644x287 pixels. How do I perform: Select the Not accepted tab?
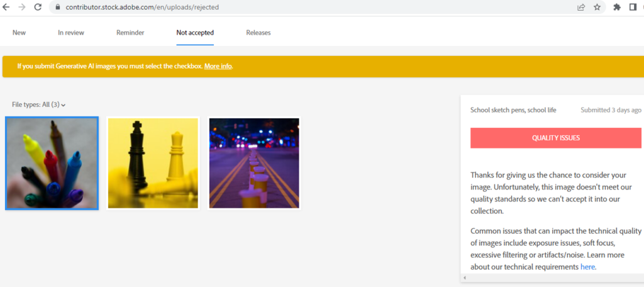coord(195,33)
